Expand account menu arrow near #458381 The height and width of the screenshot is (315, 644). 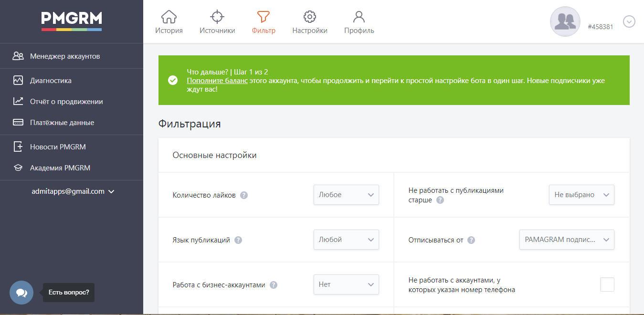click(x=629, y=22)
